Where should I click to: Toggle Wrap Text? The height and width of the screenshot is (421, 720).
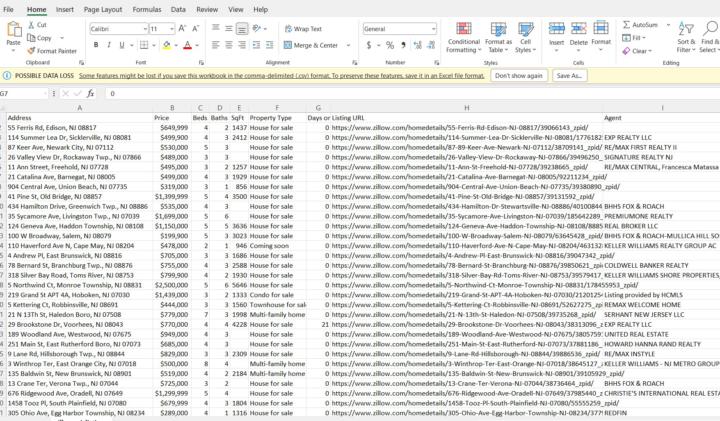click(303, 29)
